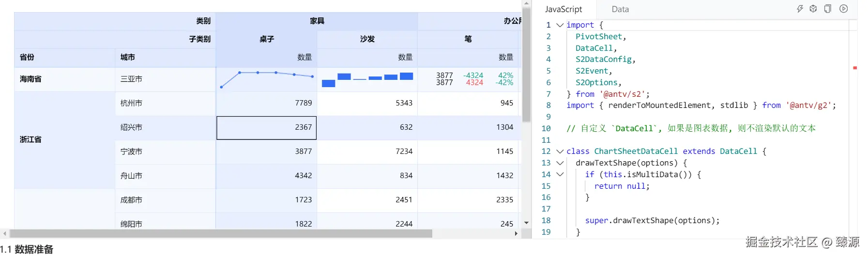Click the horizontal scroll-left arrow
868x257 pixels.
(5, 233)
